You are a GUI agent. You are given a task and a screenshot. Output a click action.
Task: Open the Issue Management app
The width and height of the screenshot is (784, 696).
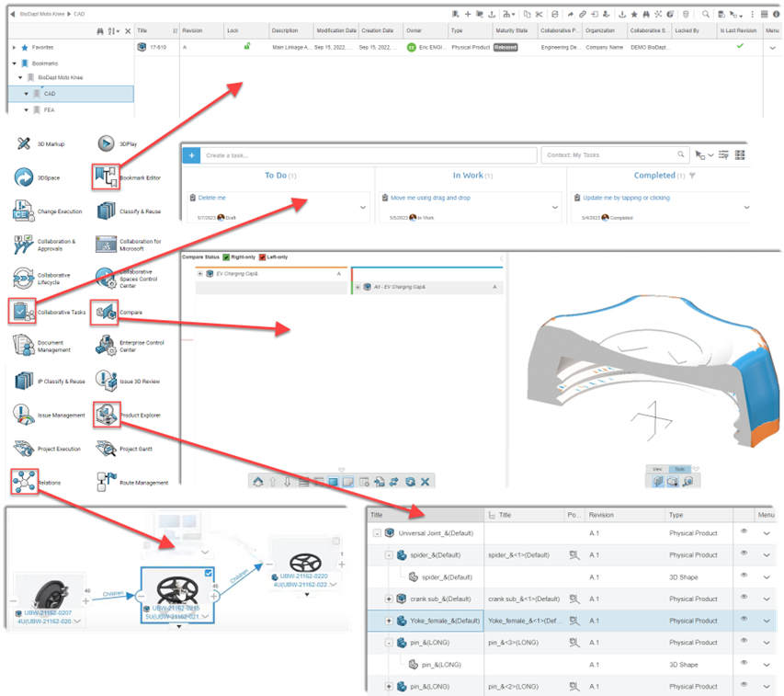24,416
